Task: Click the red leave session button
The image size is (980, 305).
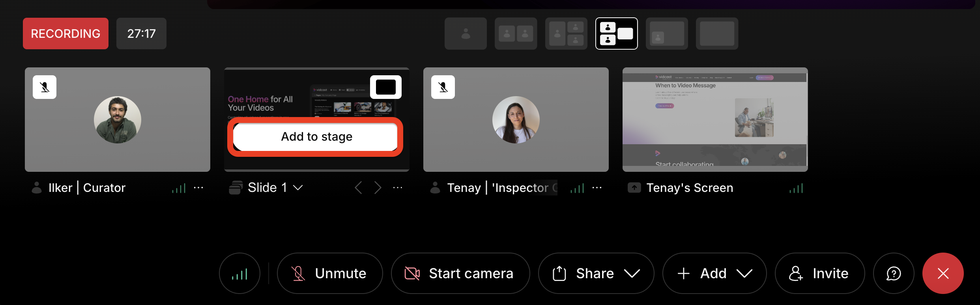Action: click(x=943, y=273)
